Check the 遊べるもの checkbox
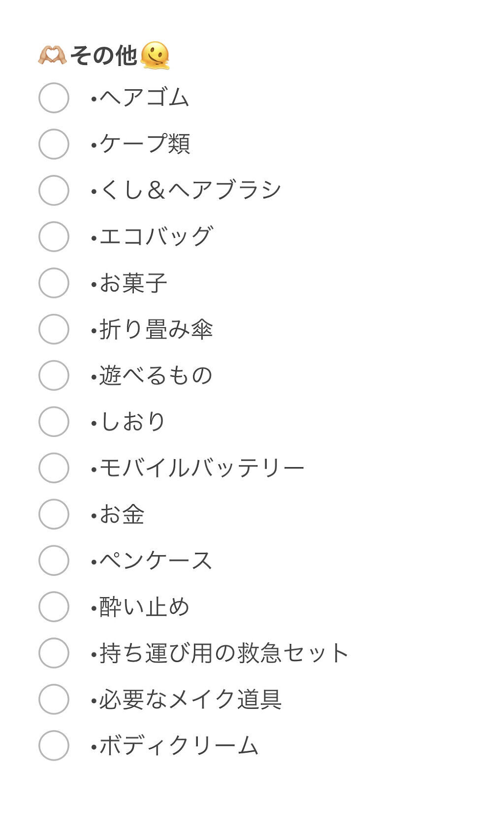The height and width of the screenshot is (838, 504). (x=54, y=375)
